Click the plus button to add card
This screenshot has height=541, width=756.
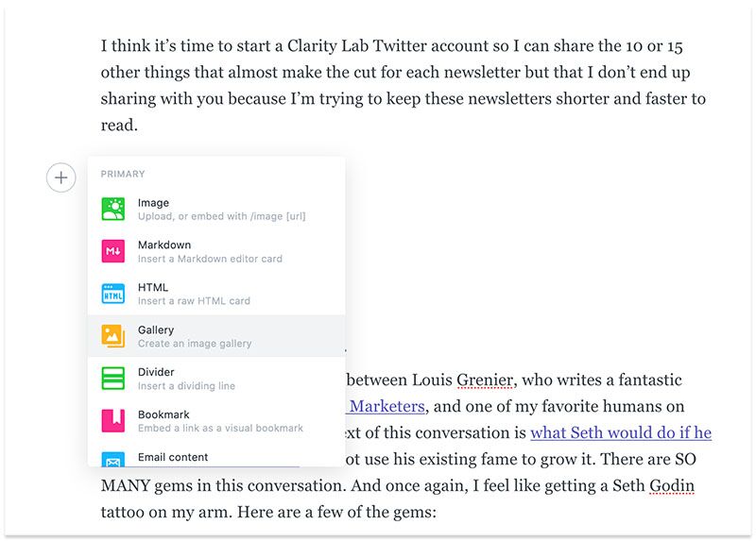(60, 178)
